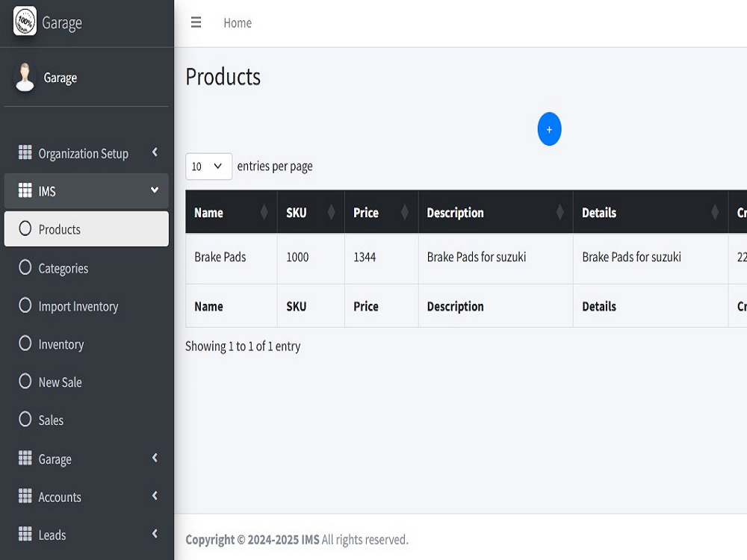
Task: Click the user avatar image
Action: 25,77
